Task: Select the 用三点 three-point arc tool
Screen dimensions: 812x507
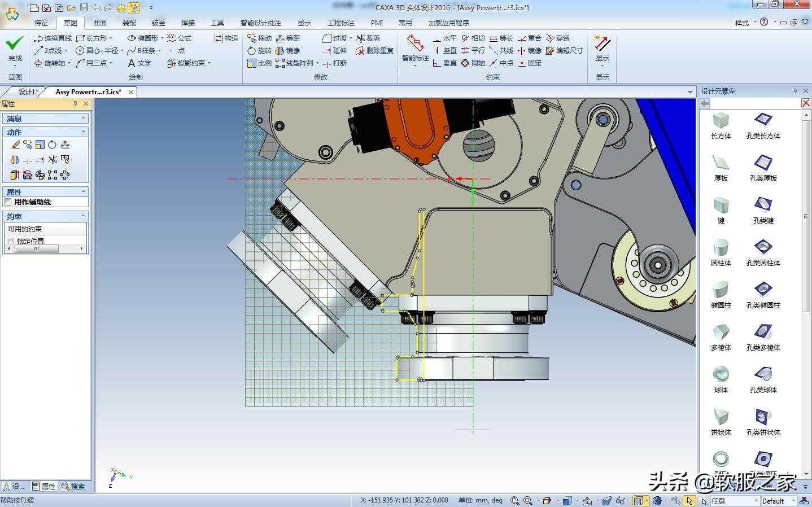Action: pyautogui.click(x=91, y=63)
